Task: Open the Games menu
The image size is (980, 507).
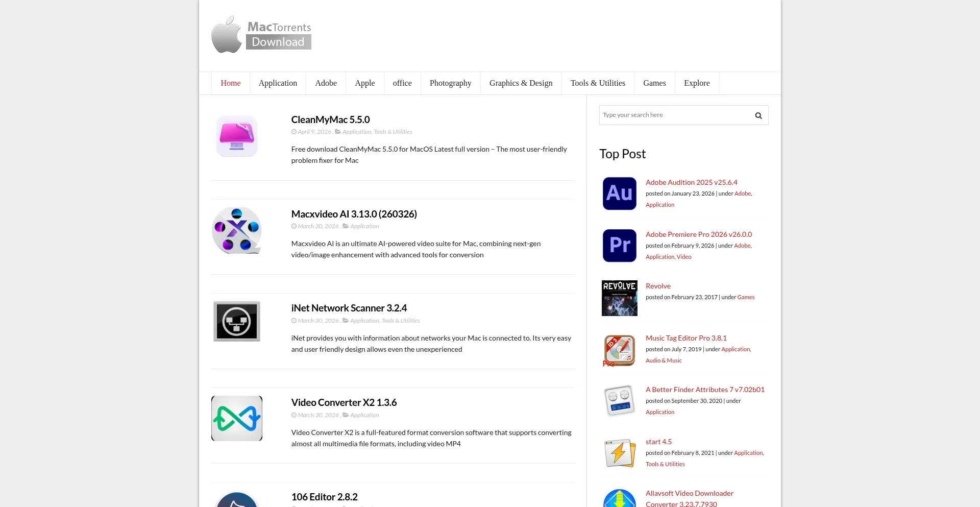Action: [x=654, y=83]
